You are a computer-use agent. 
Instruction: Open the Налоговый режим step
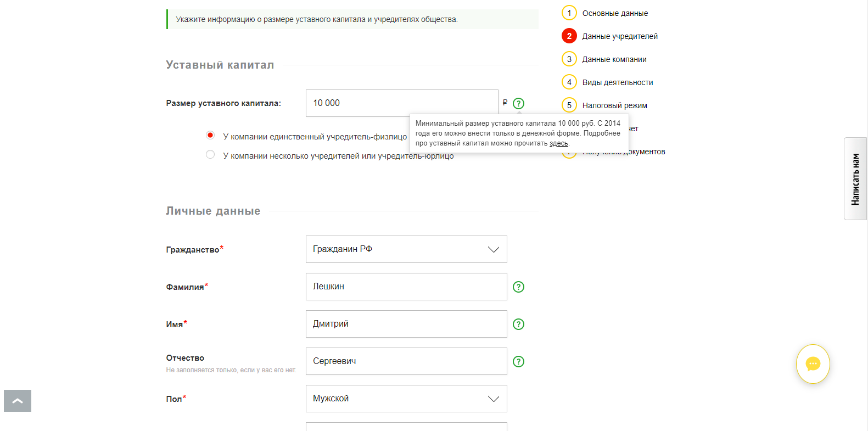coord(614,105)
